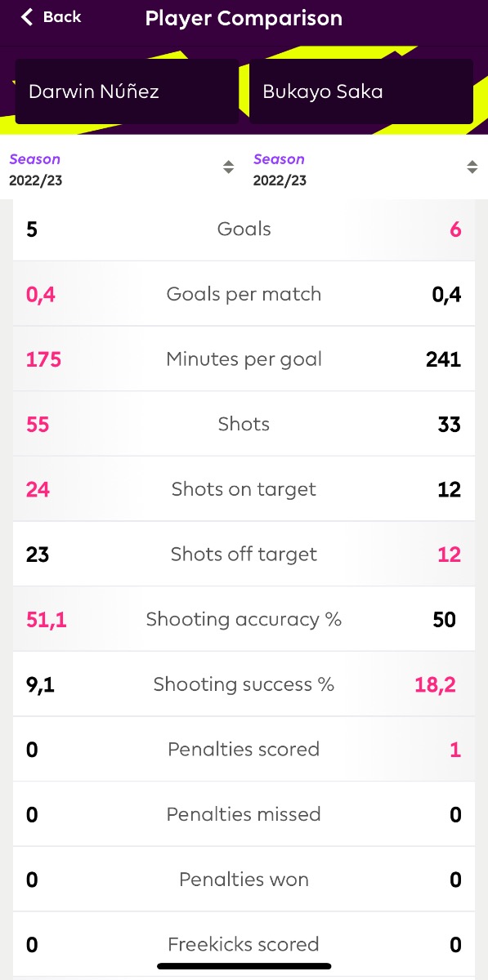The height and width of the screenshot is (980, 488).
Task: Go Back to previous screen
Action: click(51, 17)
